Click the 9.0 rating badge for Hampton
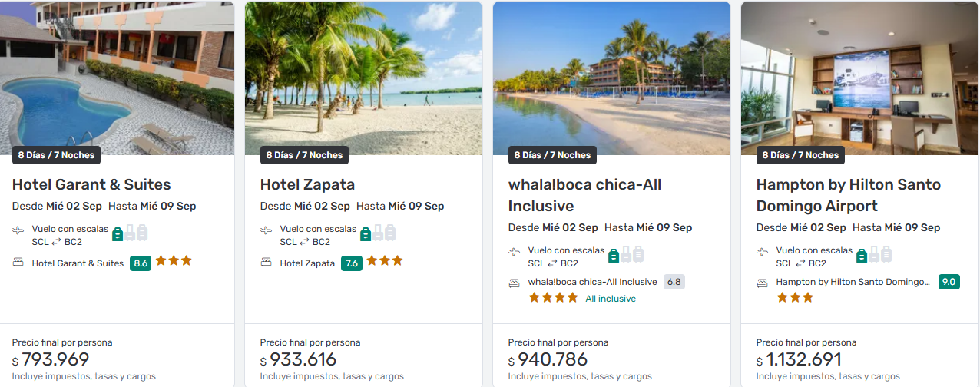The height and width of the screenshot is (387, 980). (x=949, y=282)
